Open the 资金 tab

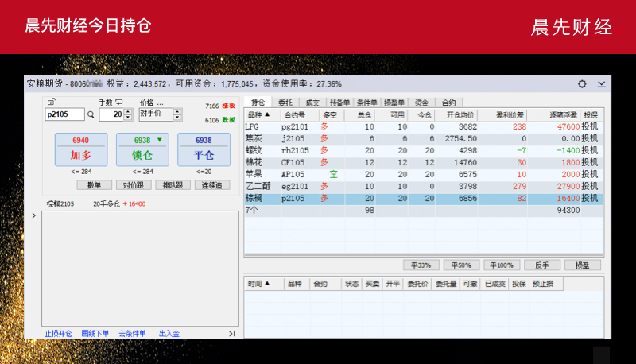pos(421,103)
